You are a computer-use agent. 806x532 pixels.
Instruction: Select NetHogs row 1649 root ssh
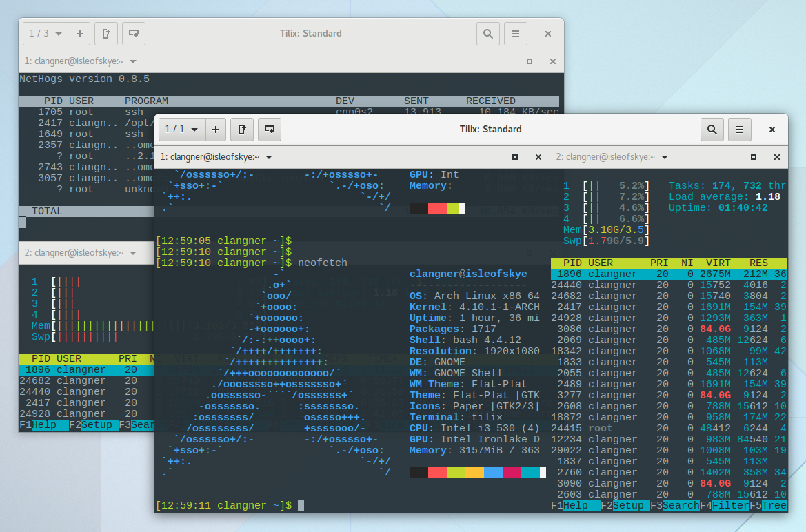87,134
